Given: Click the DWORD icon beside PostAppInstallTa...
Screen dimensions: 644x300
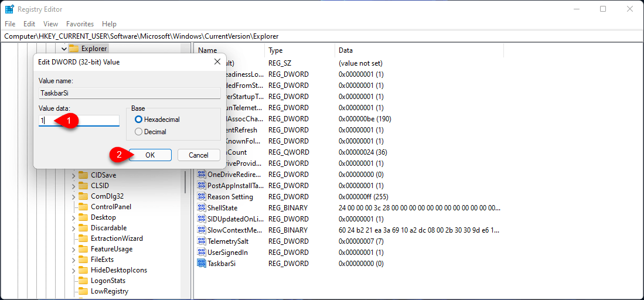Looking at the screenshot, I should (x=202, y=185).
